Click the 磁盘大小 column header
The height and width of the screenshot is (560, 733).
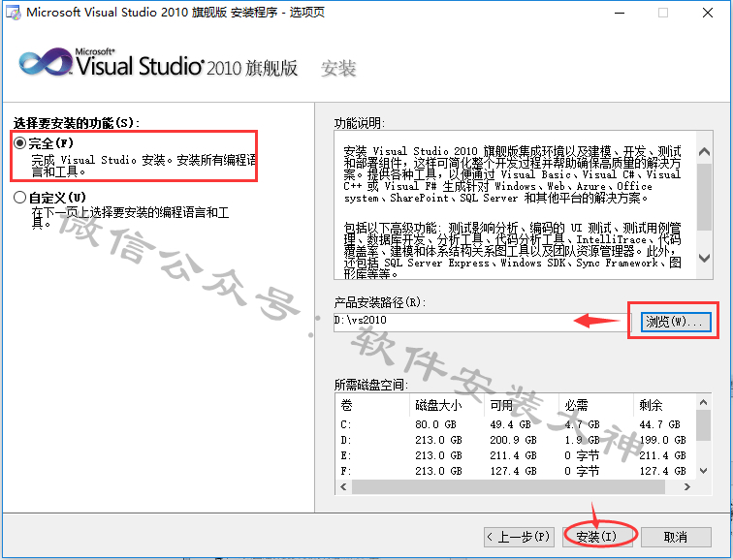coord(447,404)
